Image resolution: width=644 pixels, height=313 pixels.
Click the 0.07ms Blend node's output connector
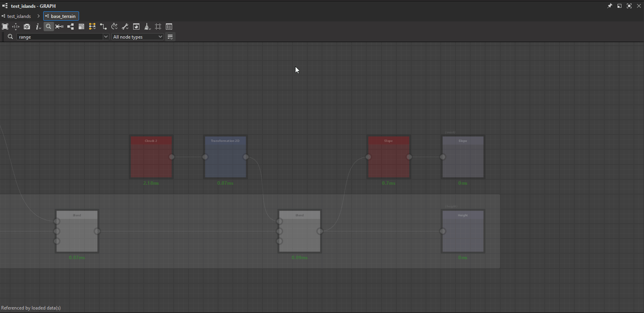[97, 232]
